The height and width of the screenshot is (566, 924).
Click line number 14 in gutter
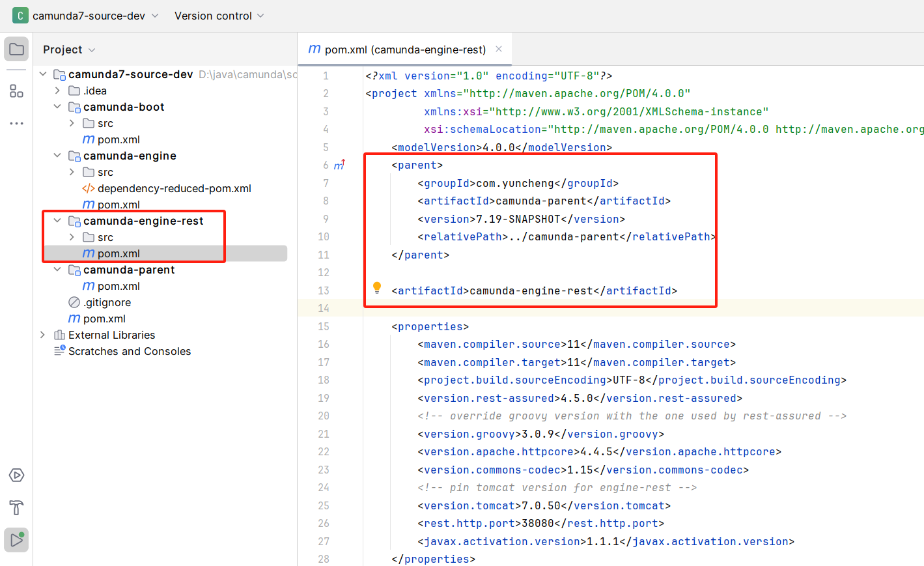coord(324,308)
